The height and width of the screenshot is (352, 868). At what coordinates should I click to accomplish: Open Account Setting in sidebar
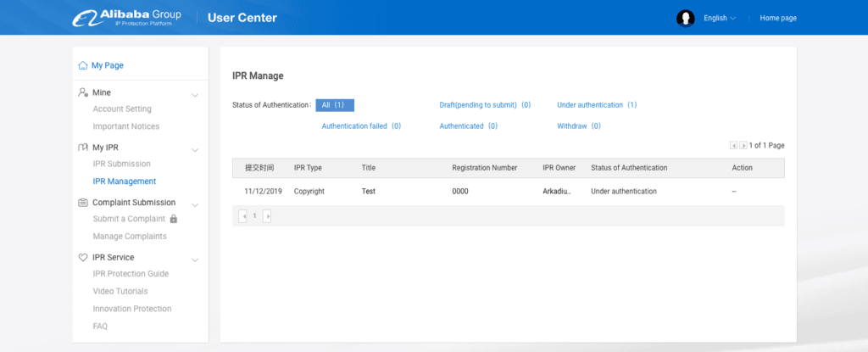122,109
